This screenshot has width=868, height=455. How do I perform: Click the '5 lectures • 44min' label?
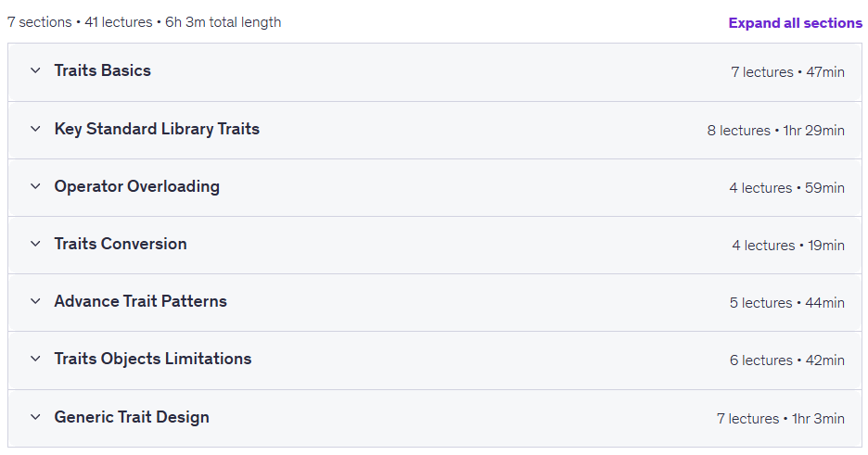[786, 303]
